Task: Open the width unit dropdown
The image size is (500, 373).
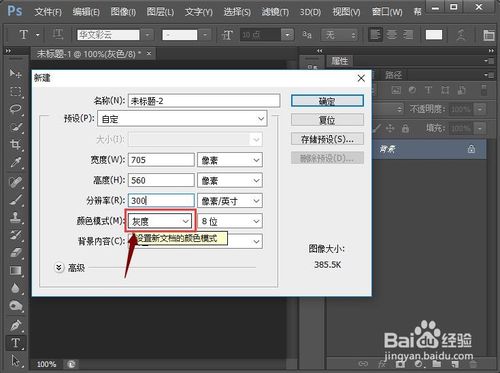Action: (x=230, y=160)
